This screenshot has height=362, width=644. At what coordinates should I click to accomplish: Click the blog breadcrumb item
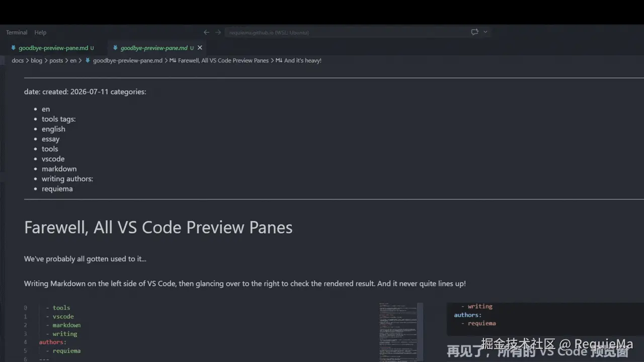(x=36, y=60)
